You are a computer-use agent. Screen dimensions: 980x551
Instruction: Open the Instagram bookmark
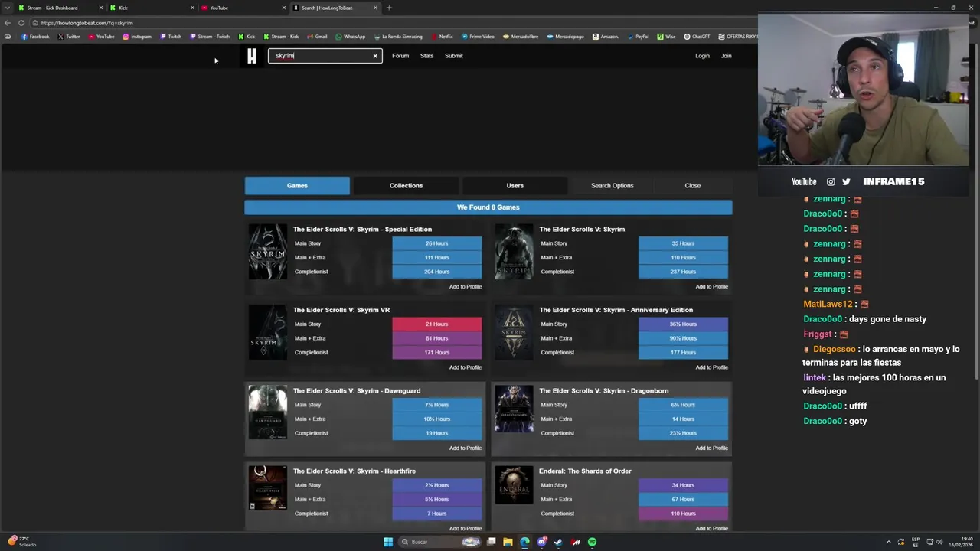point(137,37)
